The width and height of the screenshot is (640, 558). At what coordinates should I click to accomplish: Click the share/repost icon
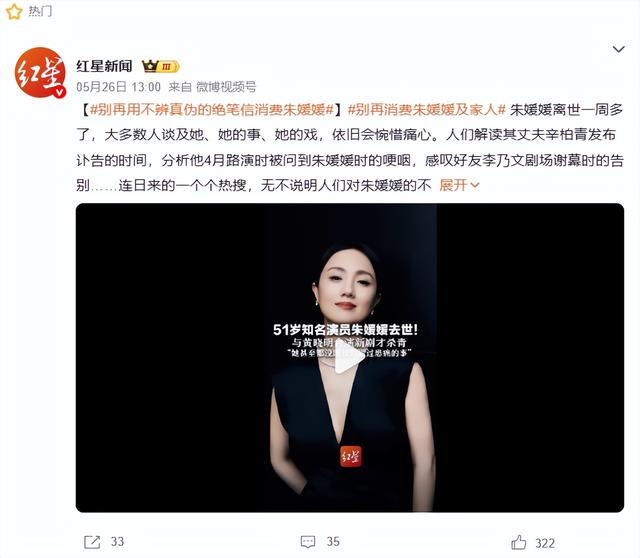pyautogui.click(x=92, y=542)
